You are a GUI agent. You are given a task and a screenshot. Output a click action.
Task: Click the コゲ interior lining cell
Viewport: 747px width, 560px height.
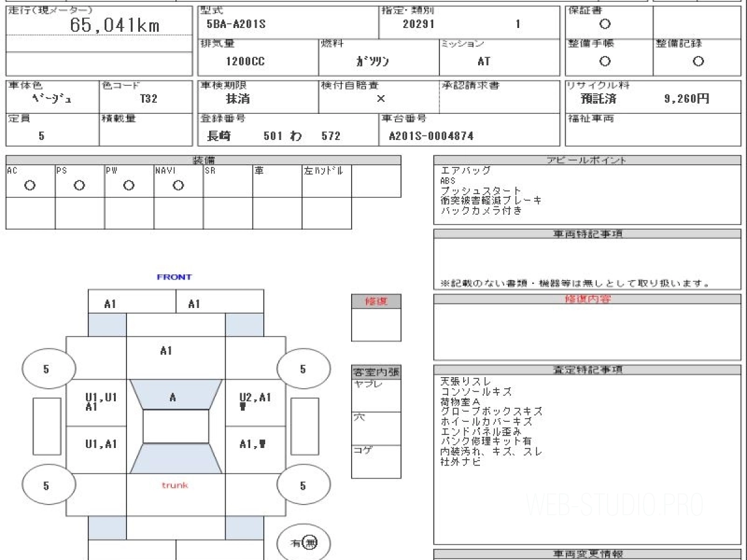[x=376, y=462]
